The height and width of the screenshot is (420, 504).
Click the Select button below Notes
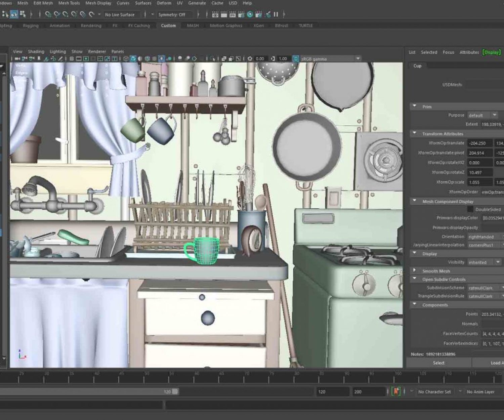click(438, 363)
